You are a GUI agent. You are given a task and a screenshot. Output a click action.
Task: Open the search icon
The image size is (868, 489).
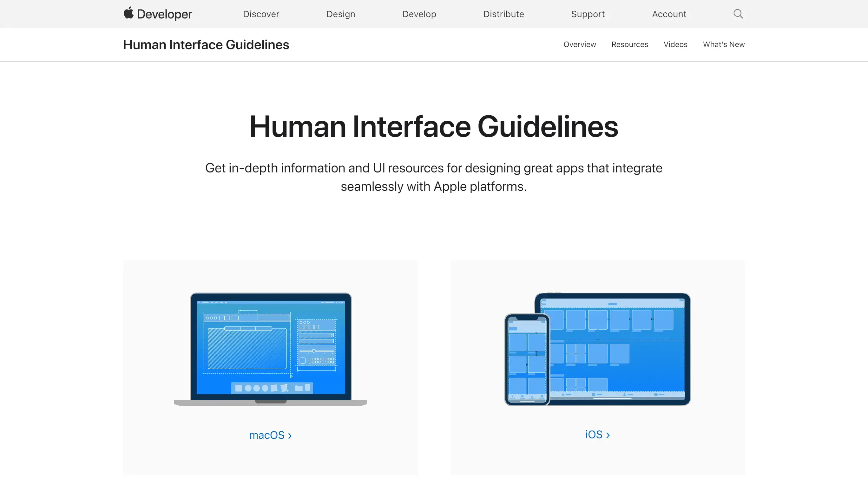[x=738, y=14]
